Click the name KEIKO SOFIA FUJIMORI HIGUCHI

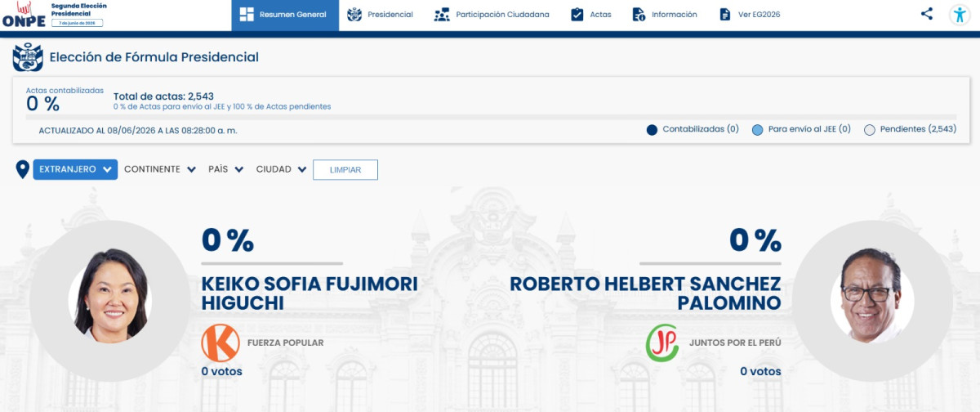(x=310, y=293)
